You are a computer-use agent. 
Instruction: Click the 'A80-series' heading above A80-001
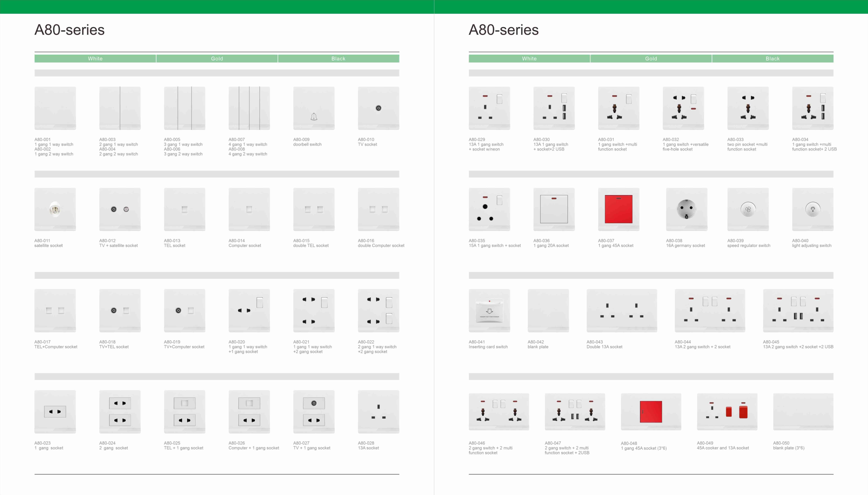[70, 30]
